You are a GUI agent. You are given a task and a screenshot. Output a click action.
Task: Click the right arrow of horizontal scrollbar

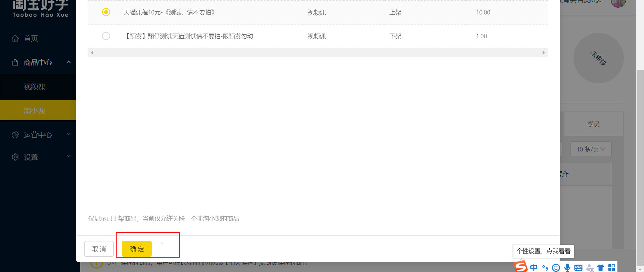click(x=543, y=52)
